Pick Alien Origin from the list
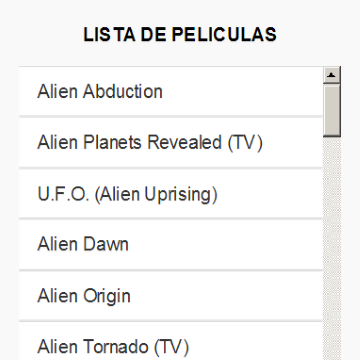360x360 pixels. tap(171, 296)
